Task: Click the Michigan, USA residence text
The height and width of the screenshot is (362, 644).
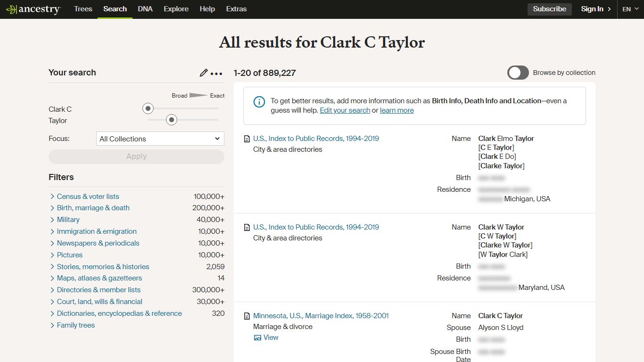Action: click(x=528, y=199)
